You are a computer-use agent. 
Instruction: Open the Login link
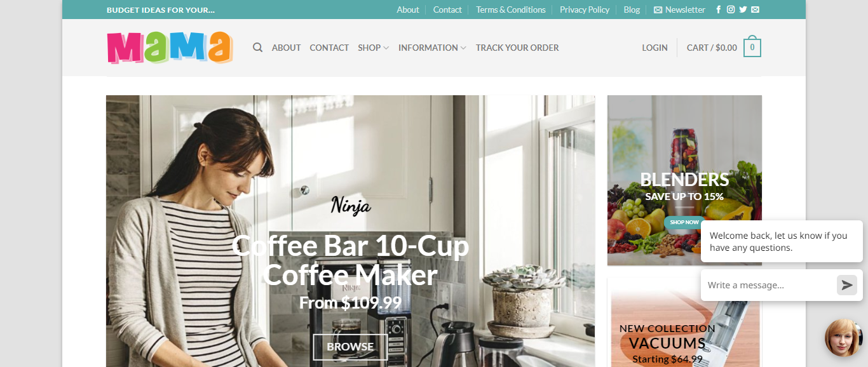654,48
